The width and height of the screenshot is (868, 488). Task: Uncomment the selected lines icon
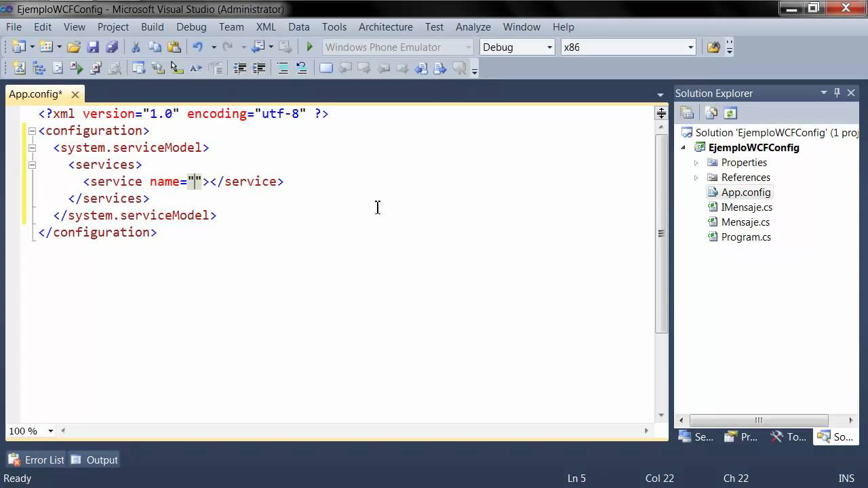tap(302, 68)
